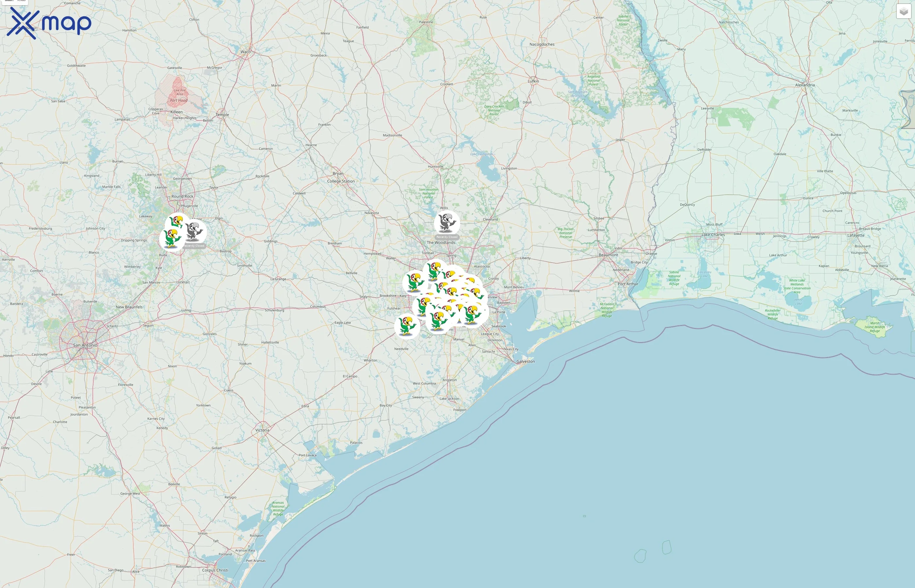Click the Recently Closed label above The Woodlands
Viewport: 915px width, 588px height.
[446, 237]
